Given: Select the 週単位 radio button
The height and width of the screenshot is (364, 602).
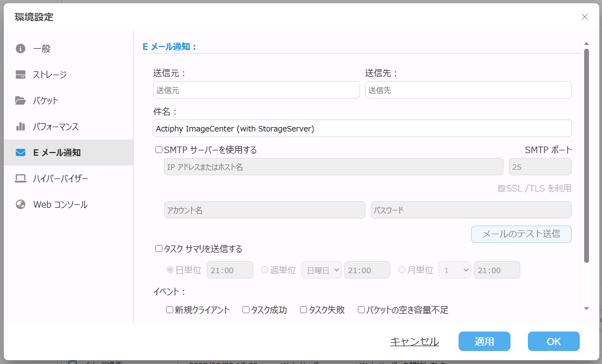Looking at the screenshot, I should point(265,270).
